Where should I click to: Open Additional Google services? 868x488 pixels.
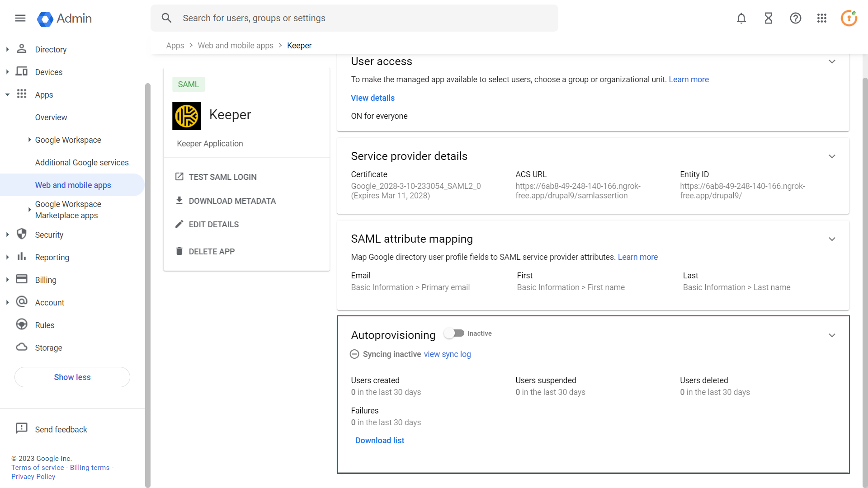(82, 162)
